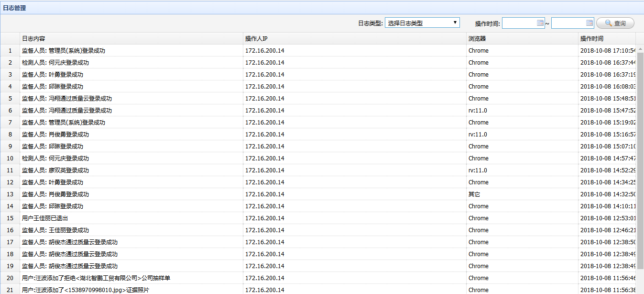Select row 15 用户王佳丽已退出 log entry

coord(45,218)
